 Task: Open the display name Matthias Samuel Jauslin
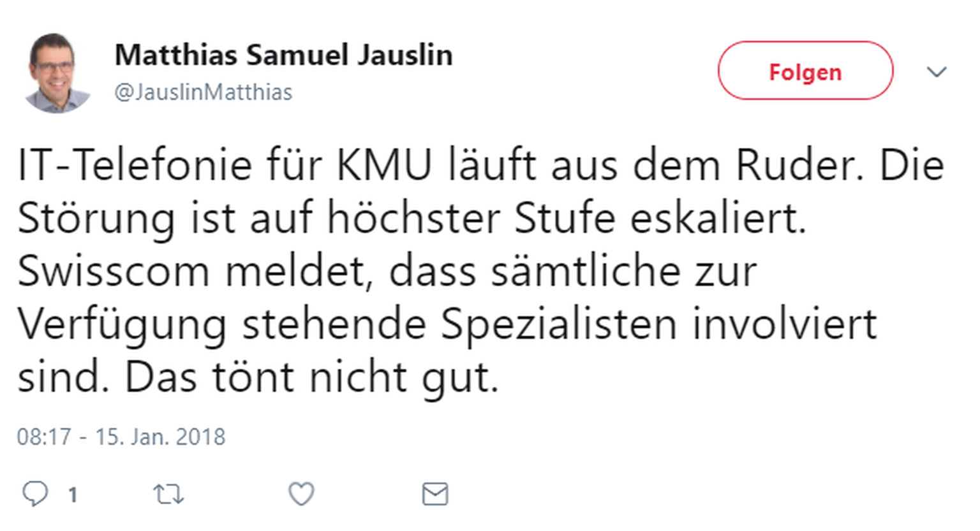click(283, 55)
